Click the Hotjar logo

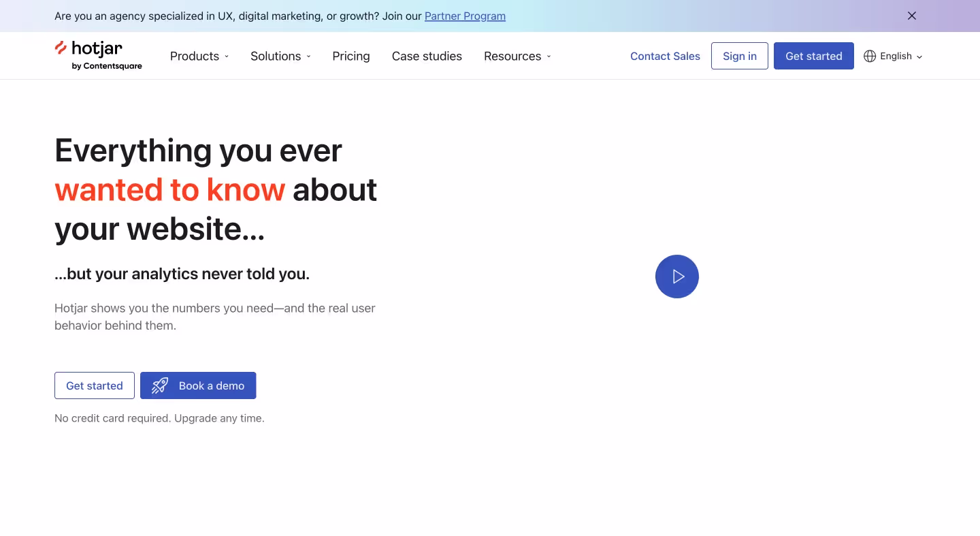tap(98, 55)
